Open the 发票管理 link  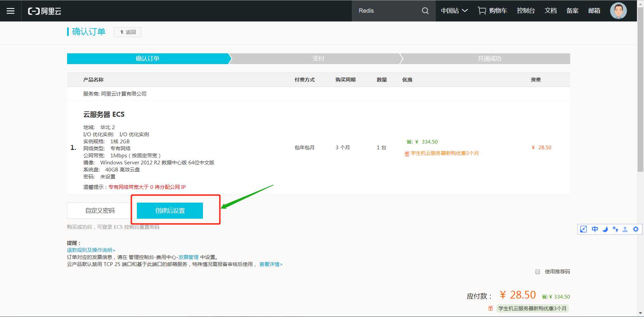189,257
